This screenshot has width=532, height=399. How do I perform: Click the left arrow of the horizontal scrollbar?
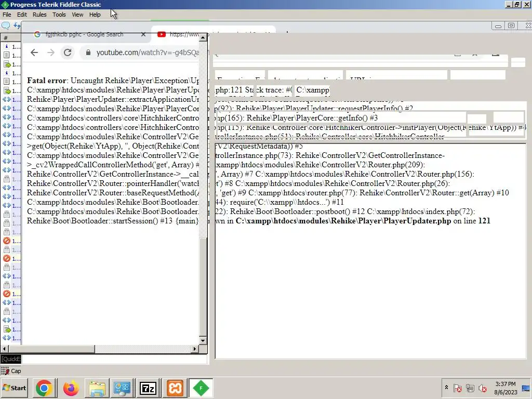[4, 349]
